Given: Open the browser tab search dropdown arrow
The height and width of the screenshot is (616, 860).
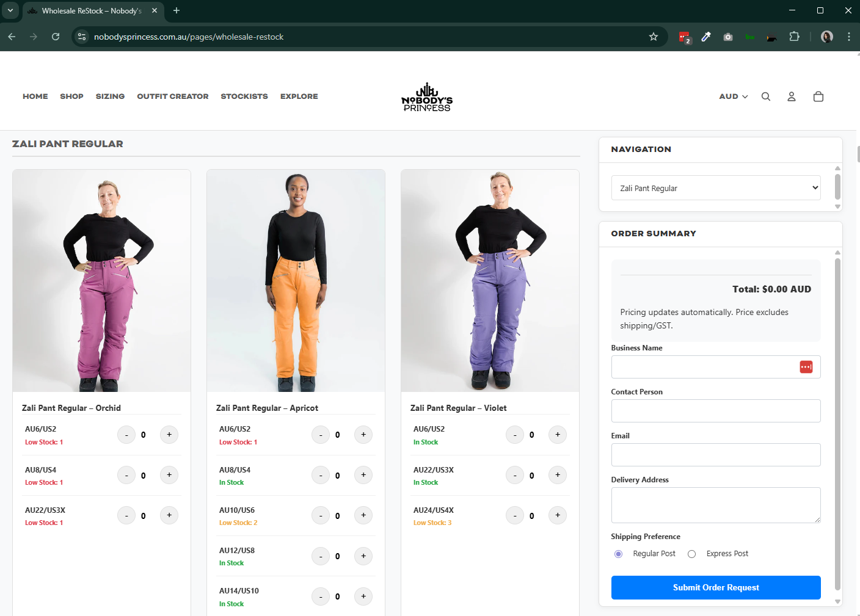Looking at the screenshot, I should pos(10,10).
